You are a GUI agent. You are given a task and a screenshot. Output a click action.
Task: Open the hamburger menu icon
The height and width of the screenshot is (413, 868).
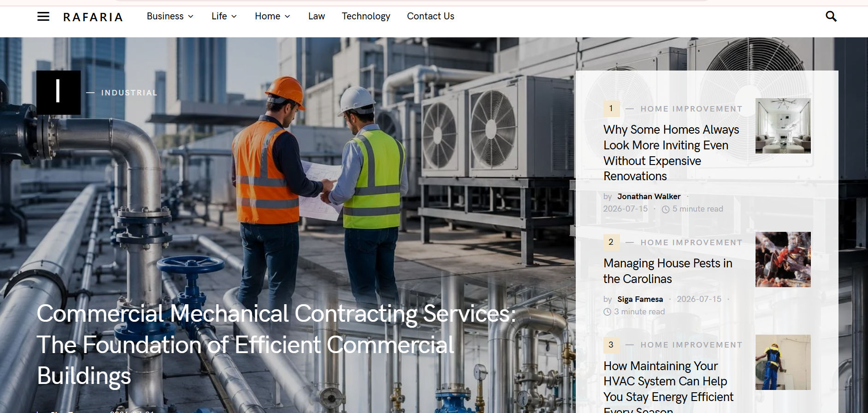(x=43, y=17)
